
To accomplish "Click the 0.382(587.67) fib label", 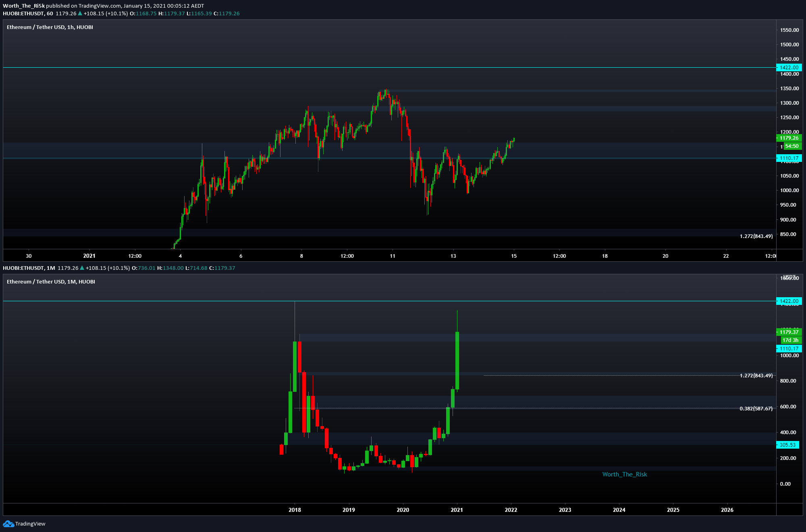I will click(756, 408).
